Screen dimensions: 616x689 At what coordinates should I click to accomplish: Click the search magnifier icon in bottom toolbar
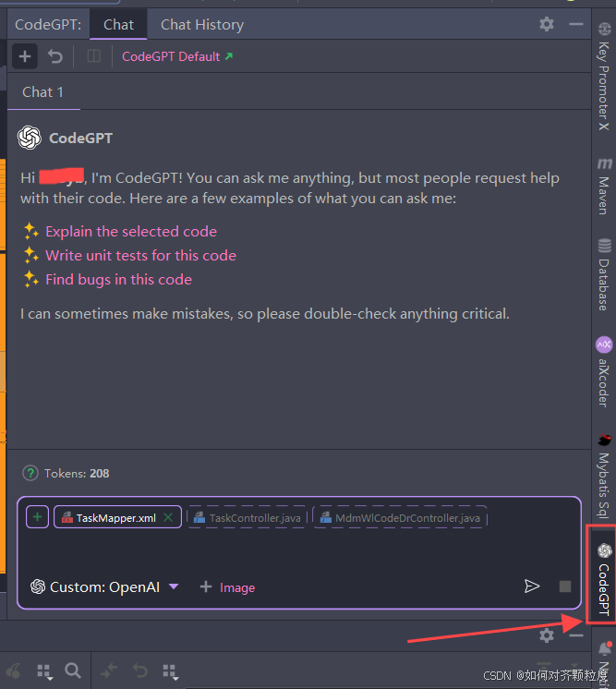73,671
